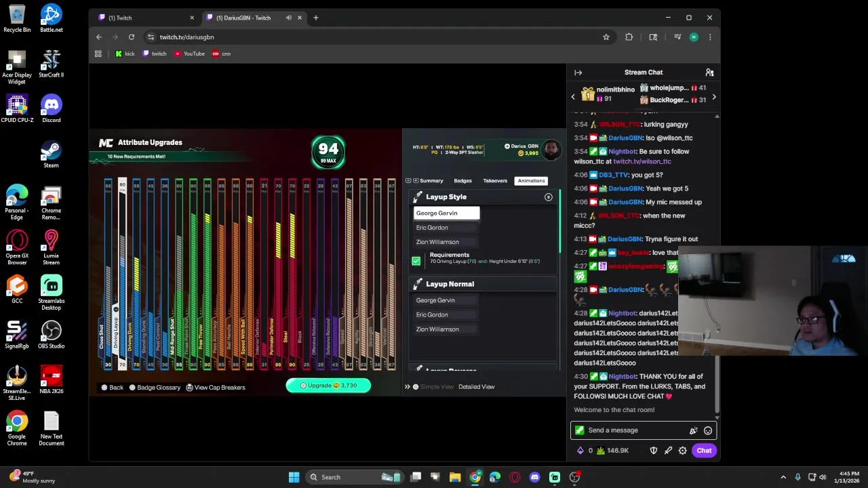The width and height of the screenshot is (868, 488).
Task: Click the Chat send button
Action: click(704, 451)
